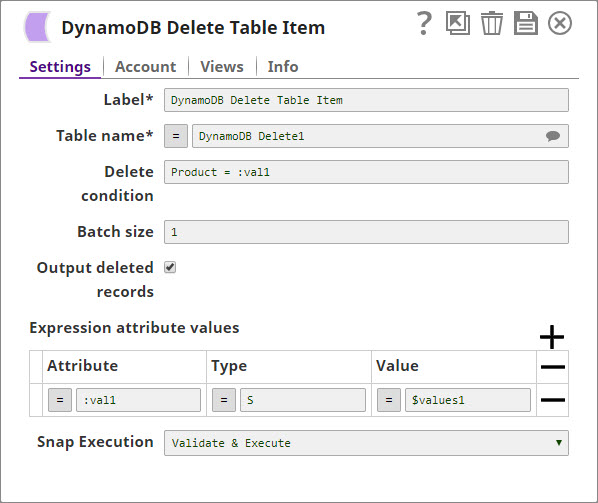Toggle expression mode for Table name
Screen dimensions: 598x503
[176, 136]
